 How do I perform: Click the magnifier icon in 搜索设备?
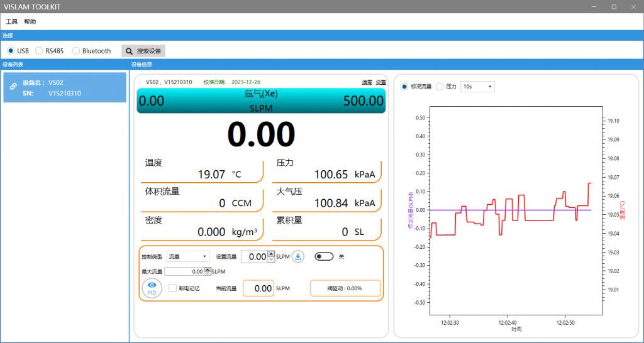coord(130,52)
